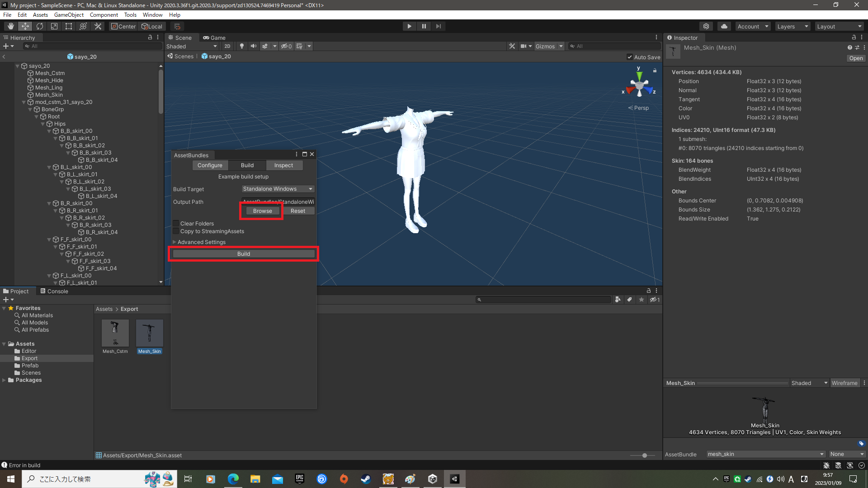
Task: Search by label icon in Project
Action: pyautogui.click(x=629, y=300)
